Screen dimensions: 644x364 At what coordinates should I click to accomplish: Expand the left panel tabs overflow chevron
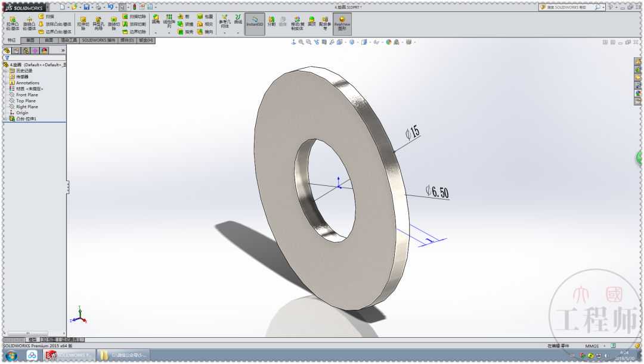coord(63,51)
